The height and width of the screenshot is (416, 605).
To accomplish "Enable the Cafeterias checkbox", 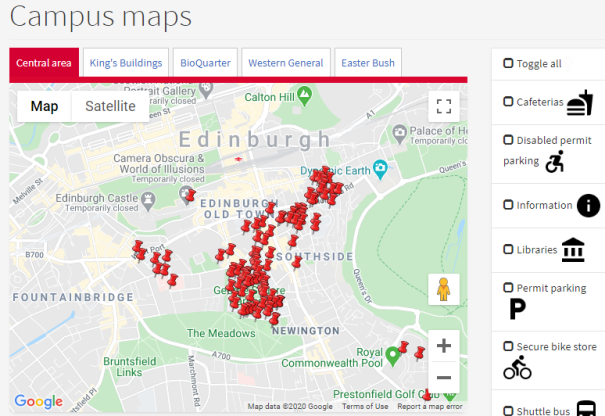I will point(508,101).
